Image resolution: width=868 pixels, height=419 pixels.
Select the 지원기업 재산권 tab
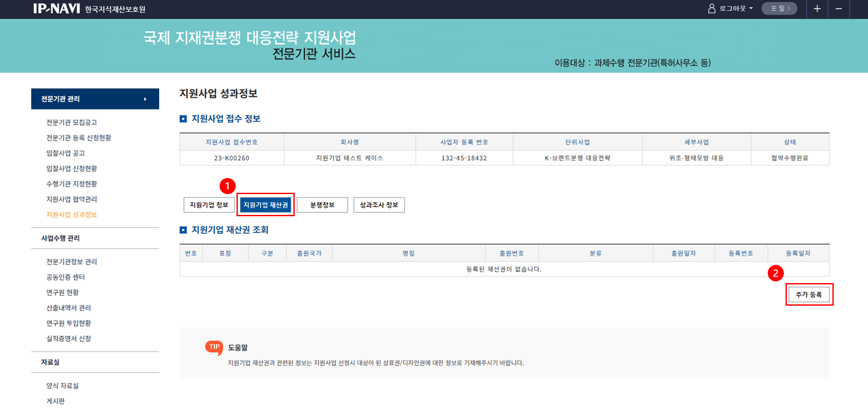[266, 205]
